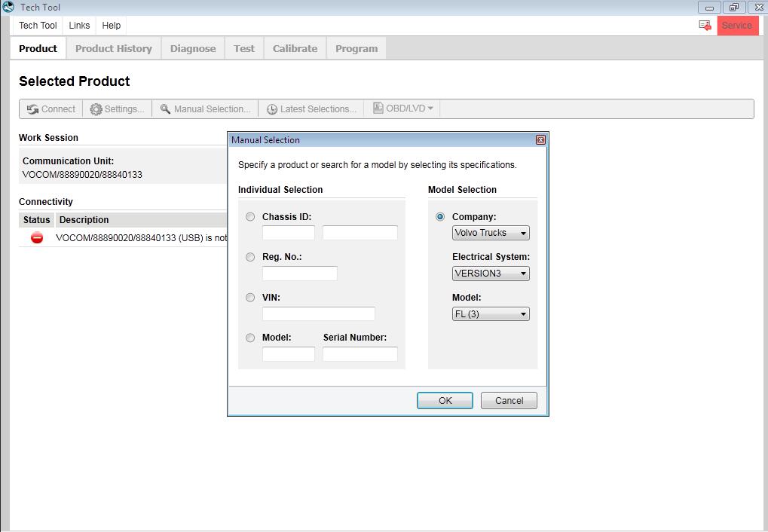Open the Links menu

(79, 26)
